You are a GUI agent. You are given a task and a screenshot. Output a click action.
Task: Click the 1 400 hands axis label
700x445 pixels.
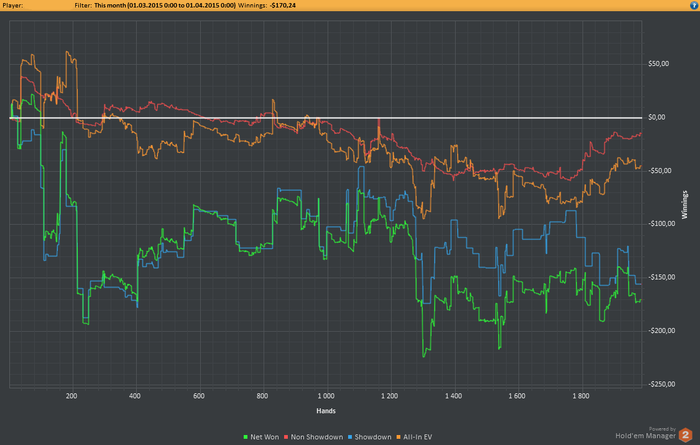pos(454,396)
